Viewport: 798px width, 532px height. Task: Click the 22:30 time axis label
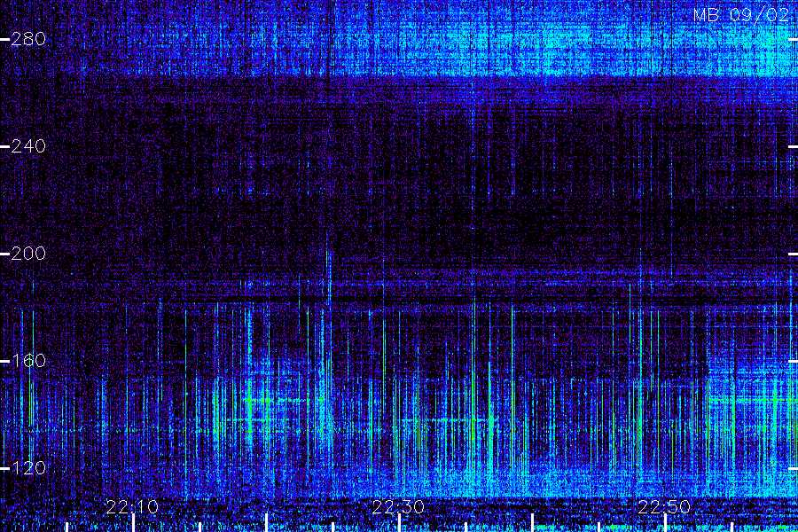(398, 507)
